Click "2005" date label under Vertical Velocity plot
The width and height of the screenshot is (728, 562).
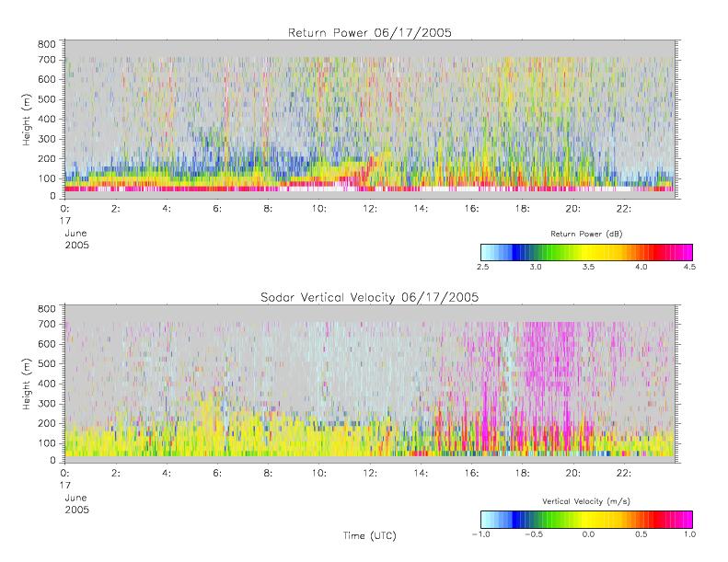pos(76,510)
